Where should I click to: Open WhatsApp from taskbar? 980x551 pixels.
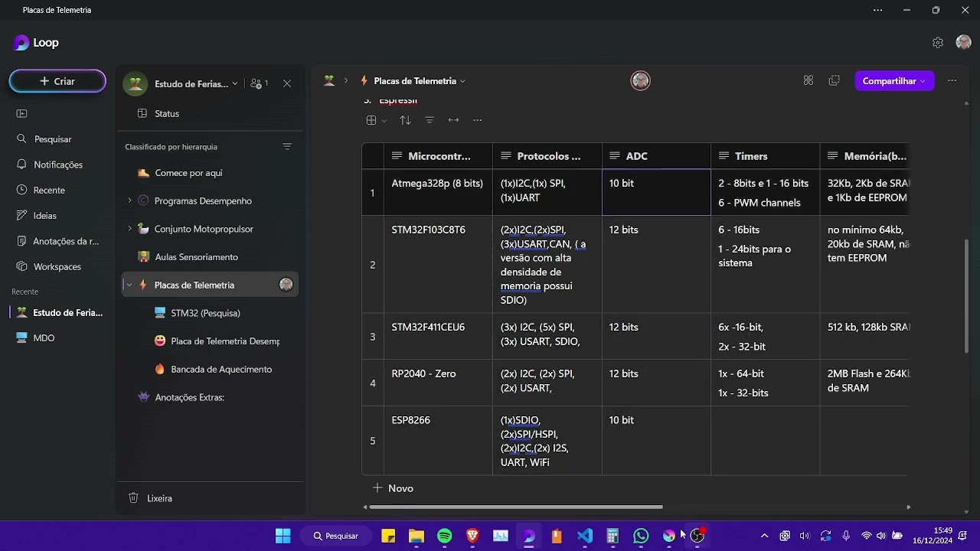[x=641, y=536]
